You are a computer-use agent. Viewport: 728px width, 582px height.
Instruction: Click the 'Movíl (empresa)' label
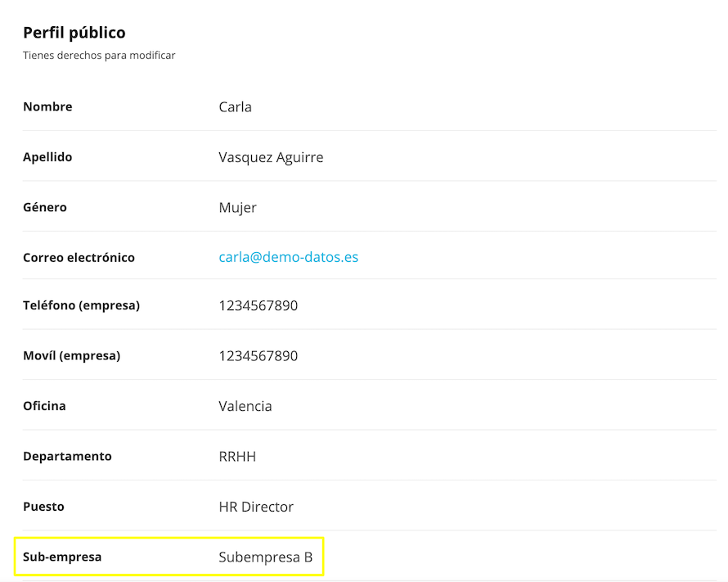pos(71,356)
